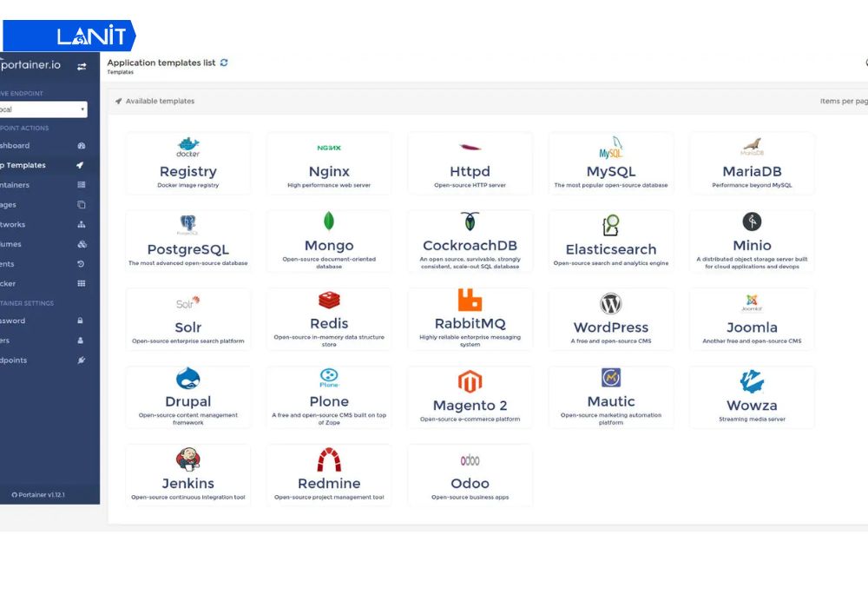Select the Redmine template title

point(329,484)
